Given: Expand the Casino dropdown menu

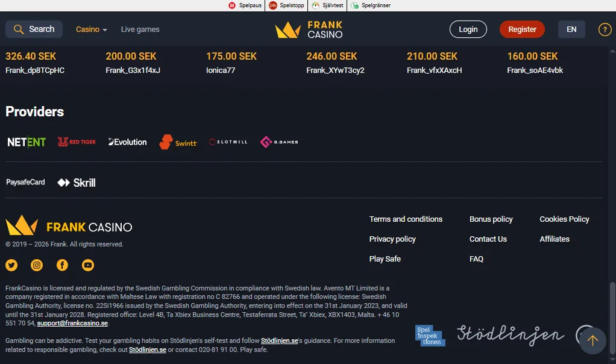Looking at the screenshot, I should pyautogui.click(x=91, y=30).
